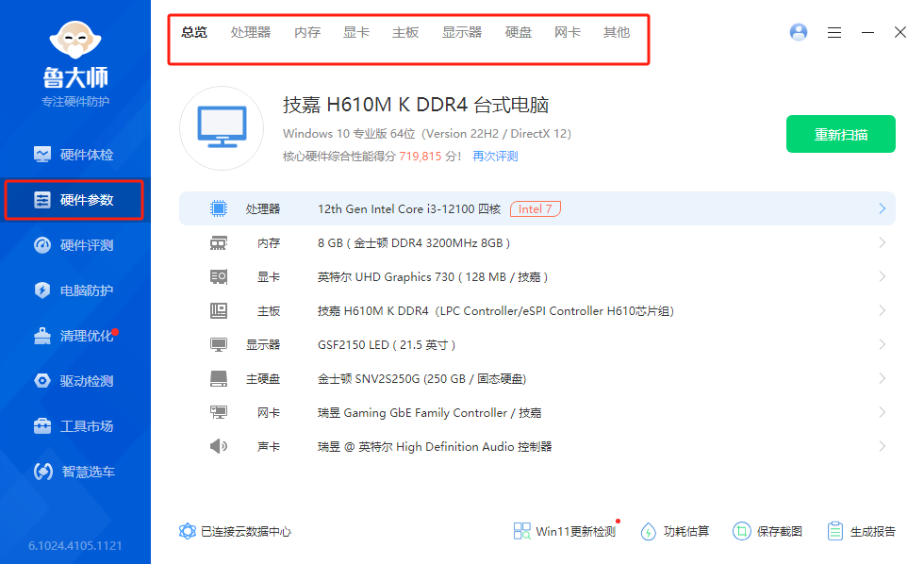Click the desktop computer thumbnail image
Image resolution: width=924 pixels, height=564 pixels.
pyautogui.click(x=222, y=128)
